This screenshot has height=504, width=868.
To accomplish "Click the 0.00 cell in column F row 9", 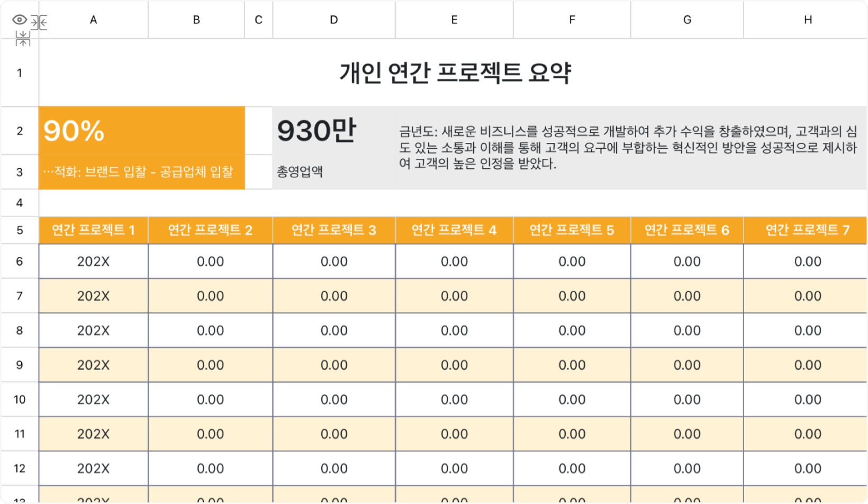I will pos(572,365).
